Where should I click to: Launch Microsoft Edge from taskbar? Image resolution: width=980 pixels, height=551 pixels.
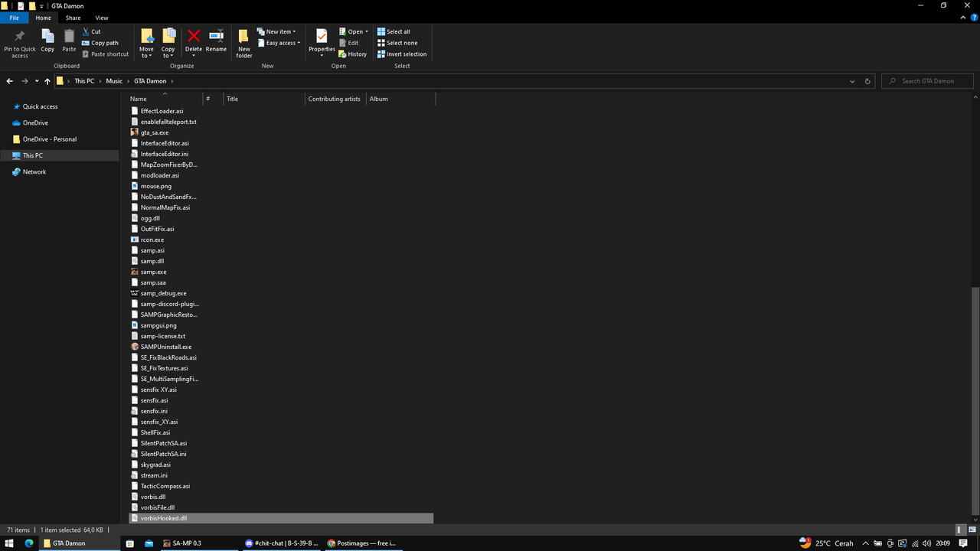[29, 543]
